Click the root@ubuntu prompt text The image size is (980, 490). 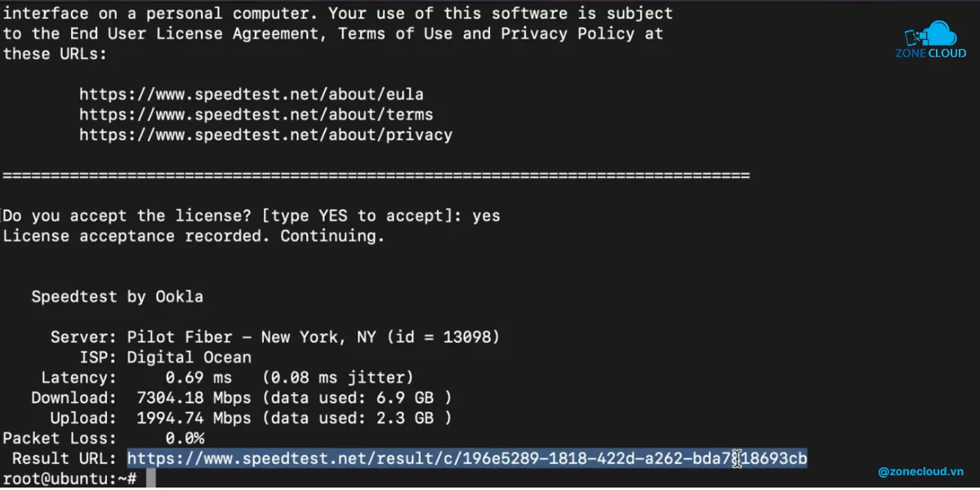pyautogui.click(x=69, y=479)
